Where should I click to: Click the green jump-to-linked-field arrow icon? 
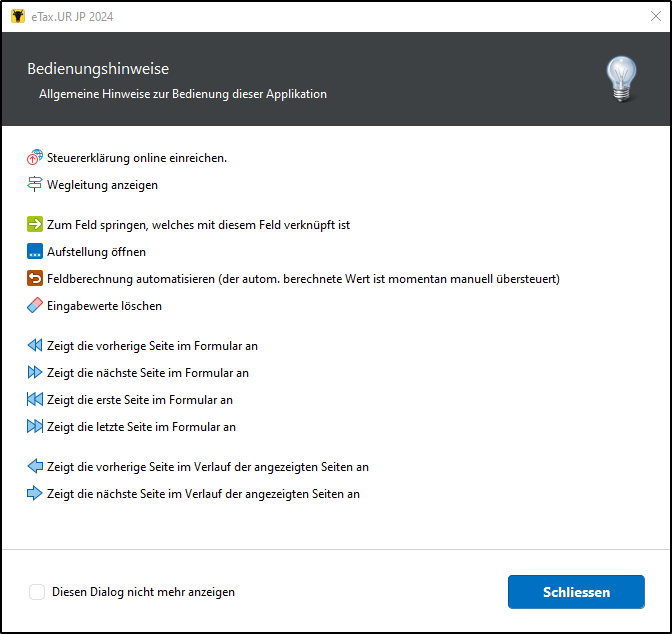[35, 224]
